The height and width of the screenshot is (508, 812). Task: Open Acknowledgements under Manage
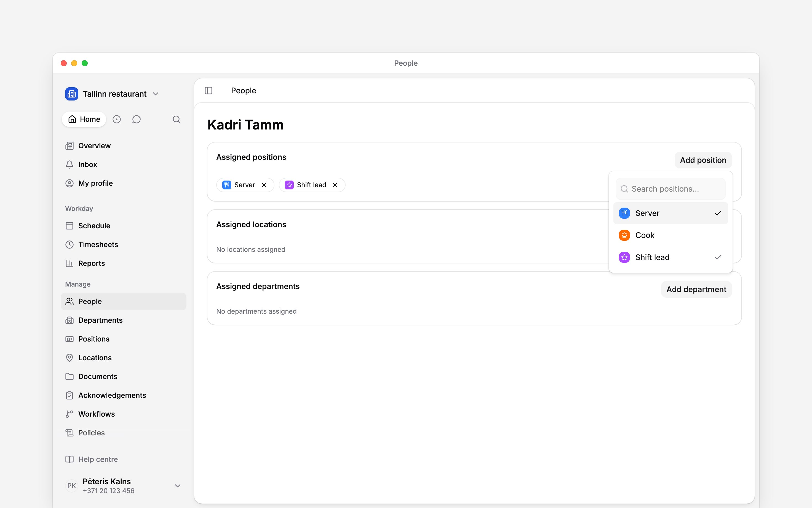(123, 395)
